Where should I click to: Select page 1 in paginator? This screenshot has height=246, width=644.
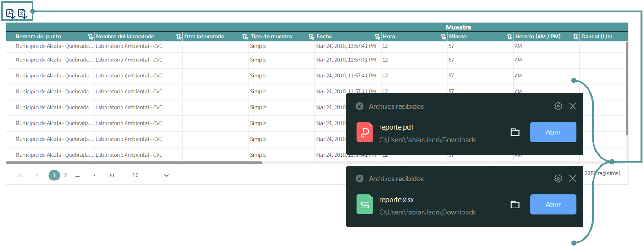click(x=54, y=175)
